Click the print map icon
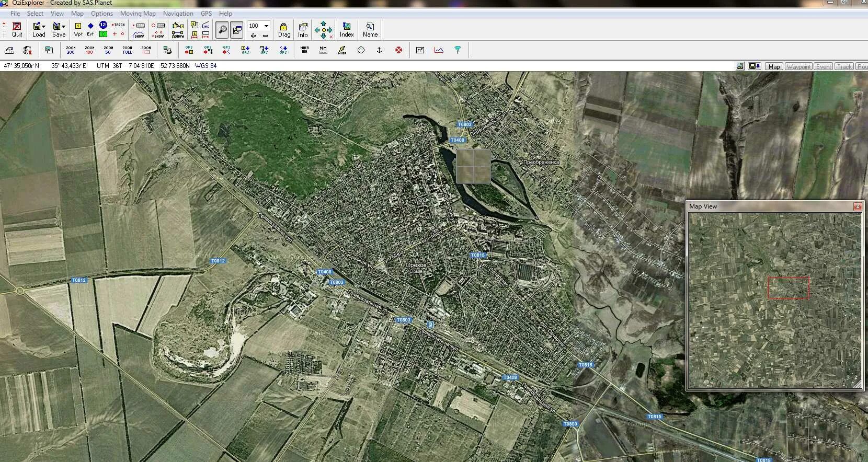Screen dimensions: 868x462 167,50
